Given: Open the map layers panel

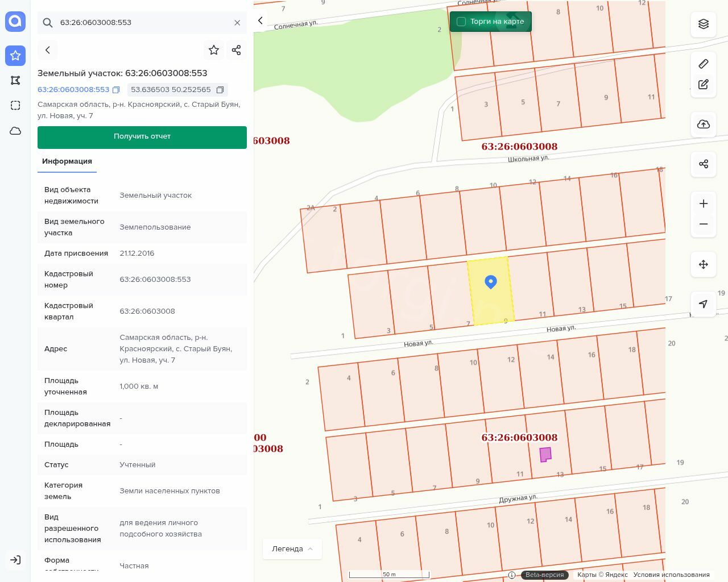Looking at the screenshot, I should [704, 24].
